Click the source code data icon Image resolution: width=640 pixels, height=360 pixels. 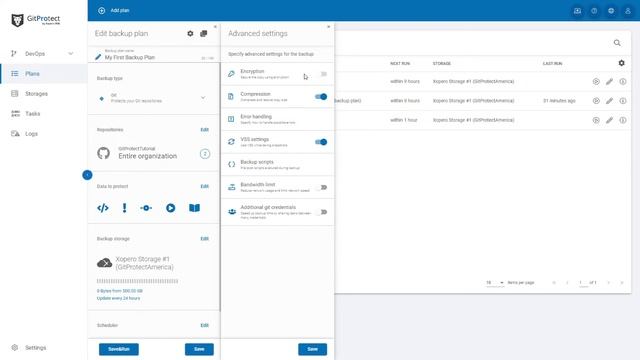[103, 208]
